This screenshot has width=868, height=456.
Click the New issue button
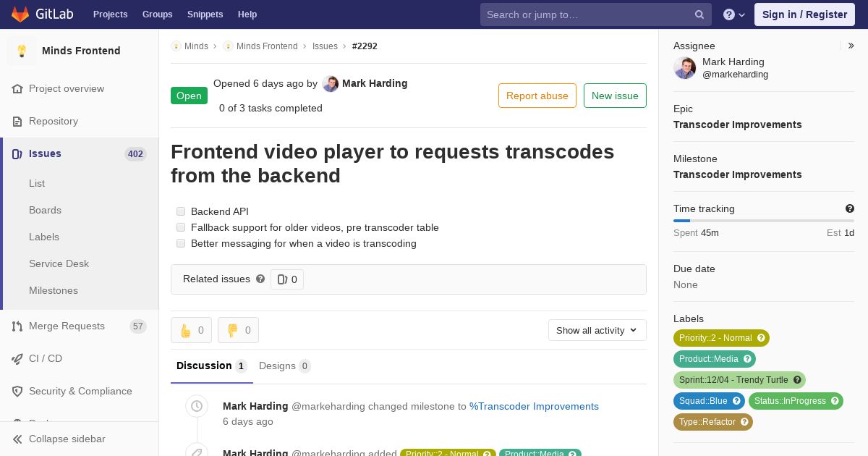[x=615, y=96]
